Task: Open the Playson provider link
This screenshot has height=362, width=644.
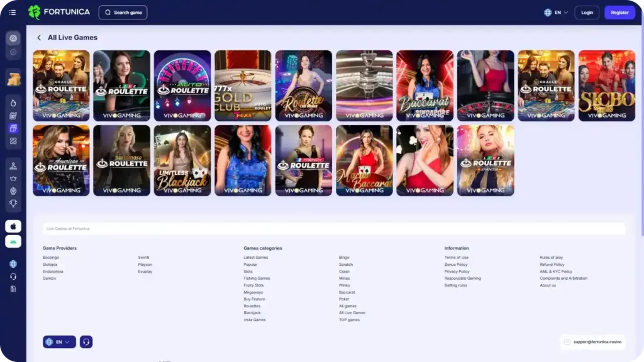Action: click(145, 265)
